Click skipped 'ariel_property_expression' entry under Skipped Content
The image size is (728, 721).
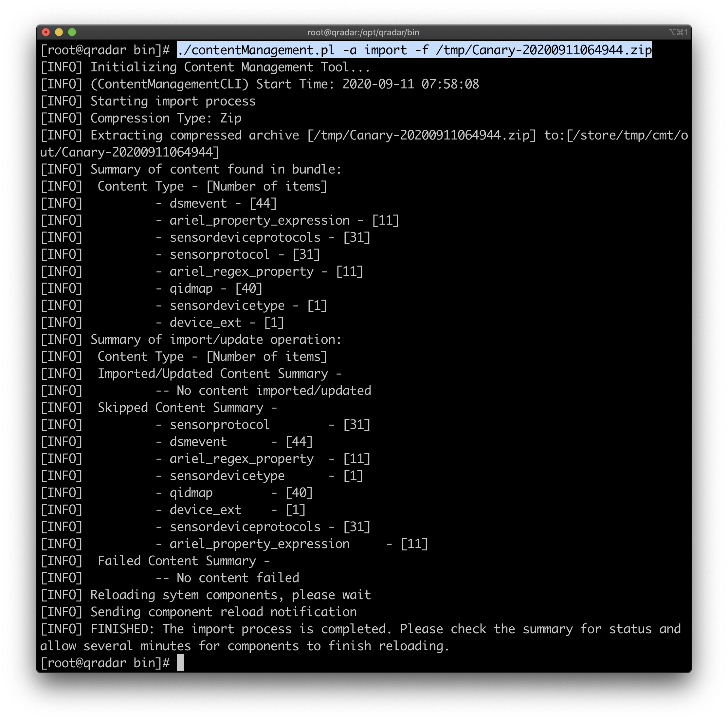292,544
